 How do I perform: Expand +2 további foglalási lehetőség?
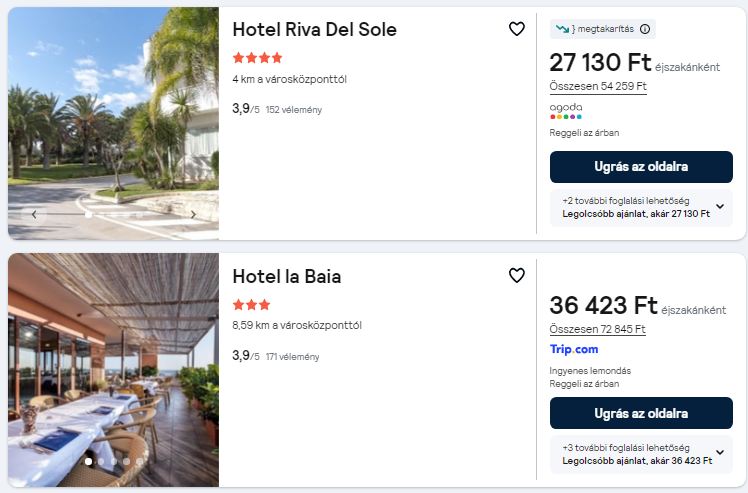(x=641, y=208)
